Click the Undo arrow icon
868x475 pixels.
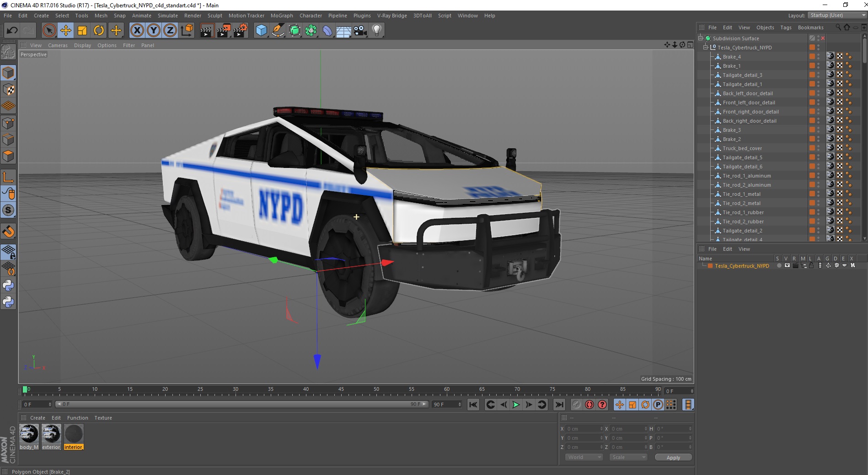coord(12,31)
